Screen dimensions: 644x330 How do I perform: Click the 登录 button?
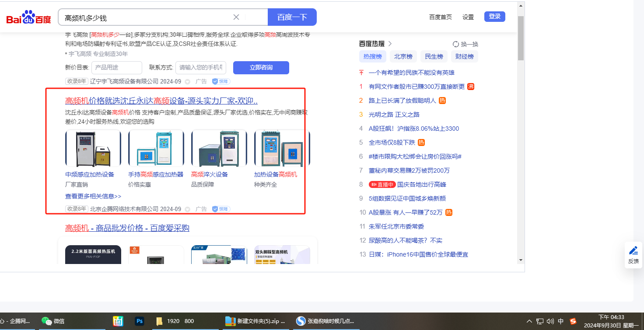tap(495, 17)
